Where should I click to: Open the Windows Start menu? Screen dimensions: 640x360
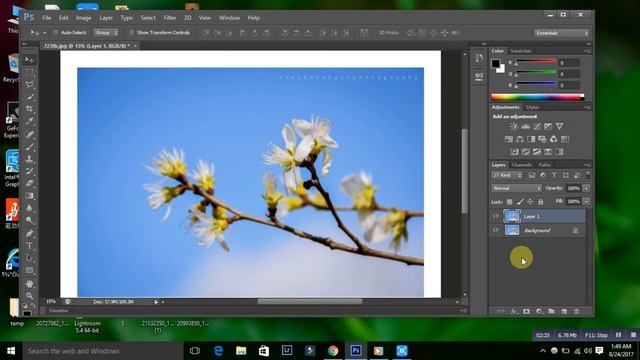[x=11, y=351]
